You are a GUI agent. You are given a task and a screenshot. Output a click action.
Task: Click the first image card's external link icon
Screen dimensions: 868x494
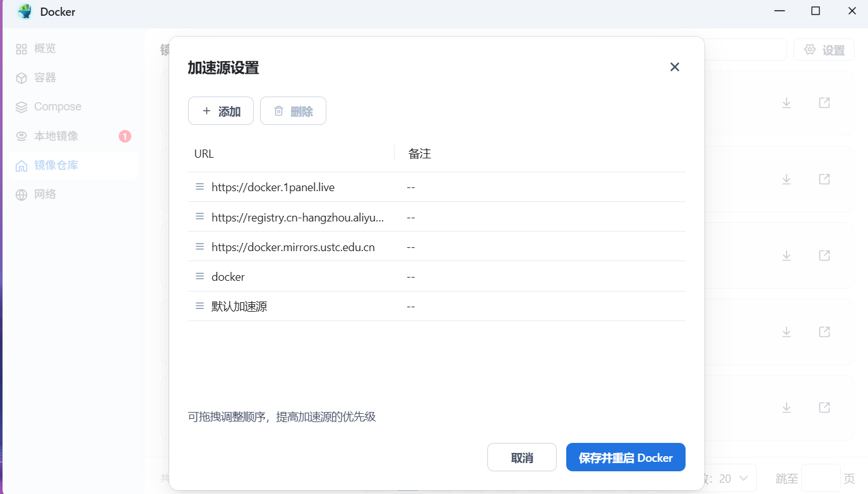point(824,103)
